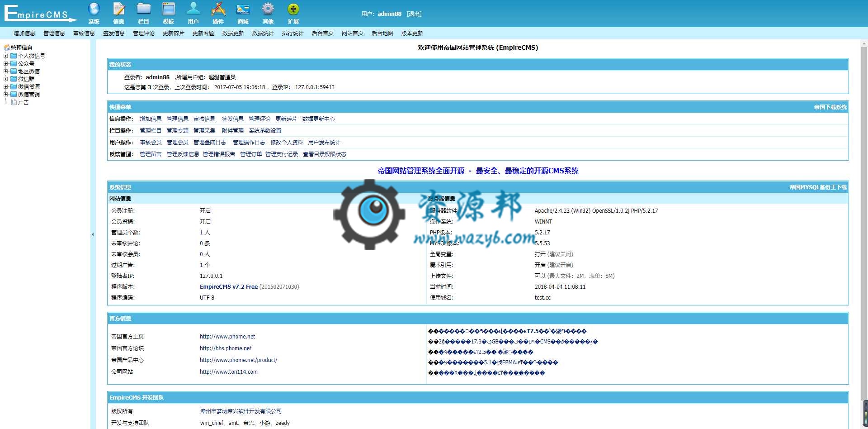Screen dimensions: 868x429
Task: Click the 管理信息 home icon in sidebar
Action: [x=7, y=48]
